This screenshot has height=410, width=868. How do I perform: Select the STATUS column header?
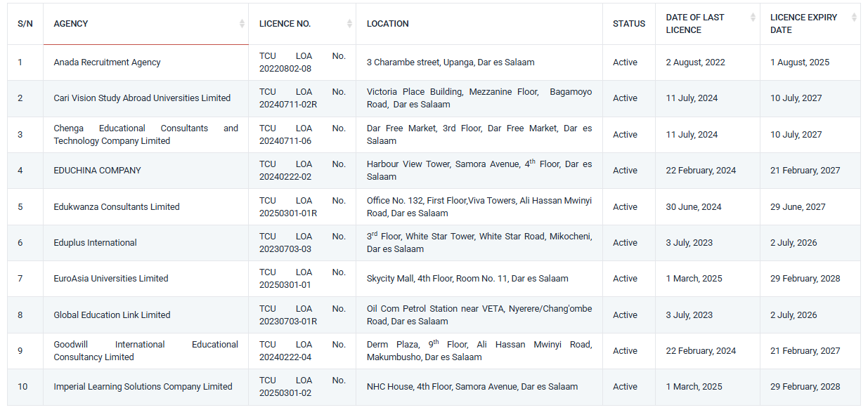tap(629, 24)
